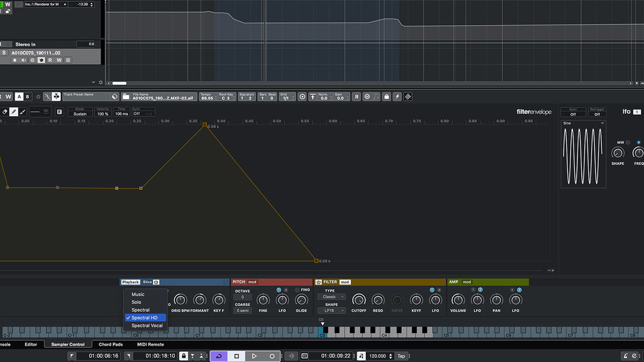Click the diagonal stripes icon in toolbar

click(408, 97)
